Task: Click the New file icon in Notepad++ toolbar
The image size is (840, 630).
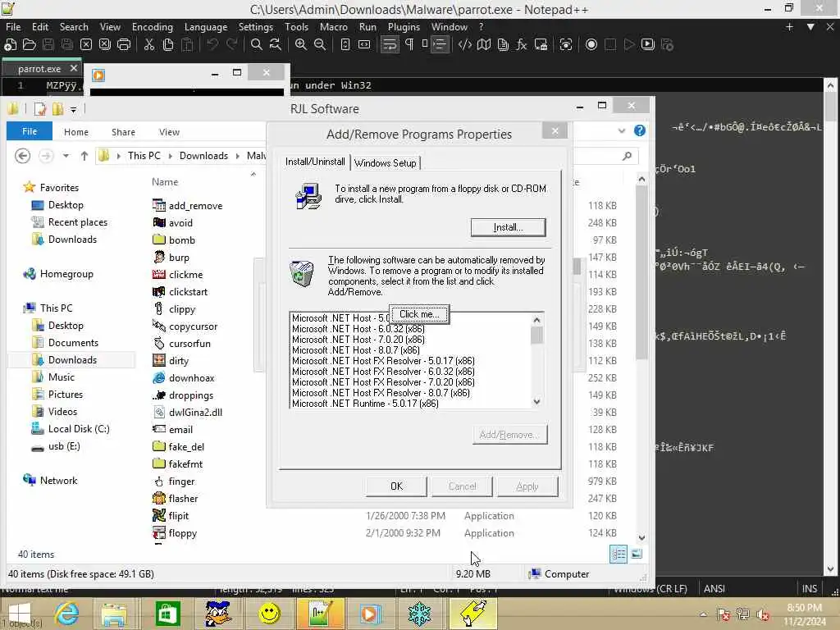Action: pyautogui.click(x=10, y=45)
